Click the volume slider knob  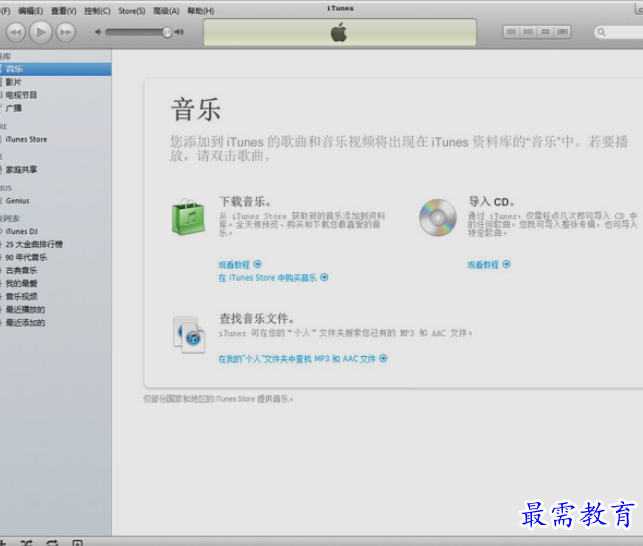167,32
